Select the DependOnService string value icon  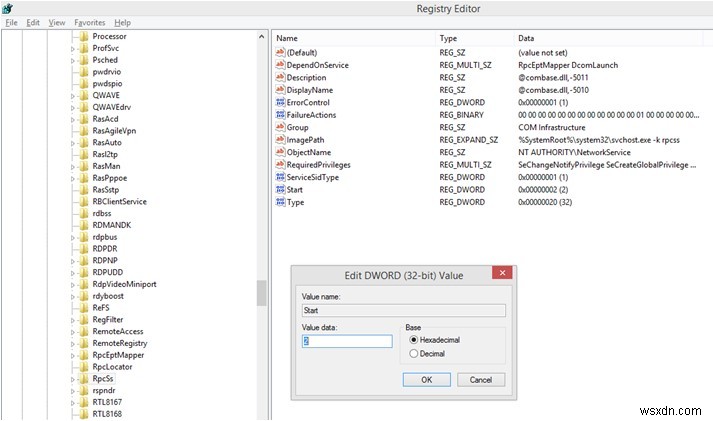[280, 65]
